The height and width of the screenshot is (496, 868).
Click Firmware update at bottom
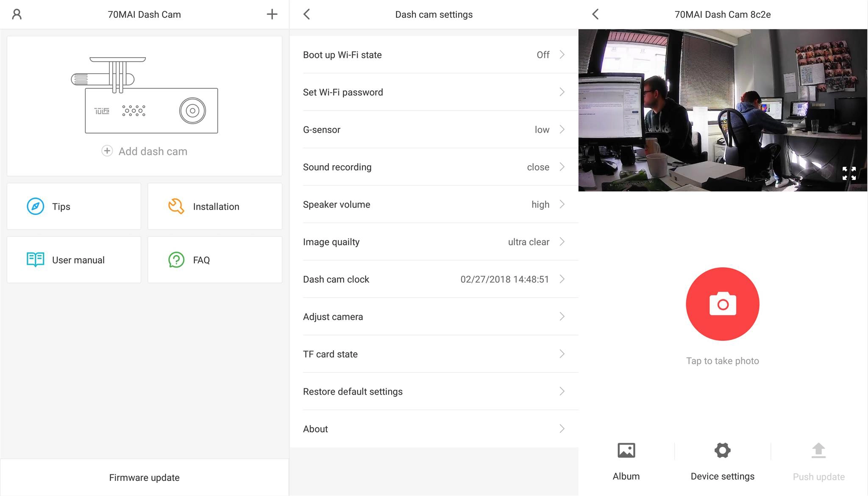(145, 477)
